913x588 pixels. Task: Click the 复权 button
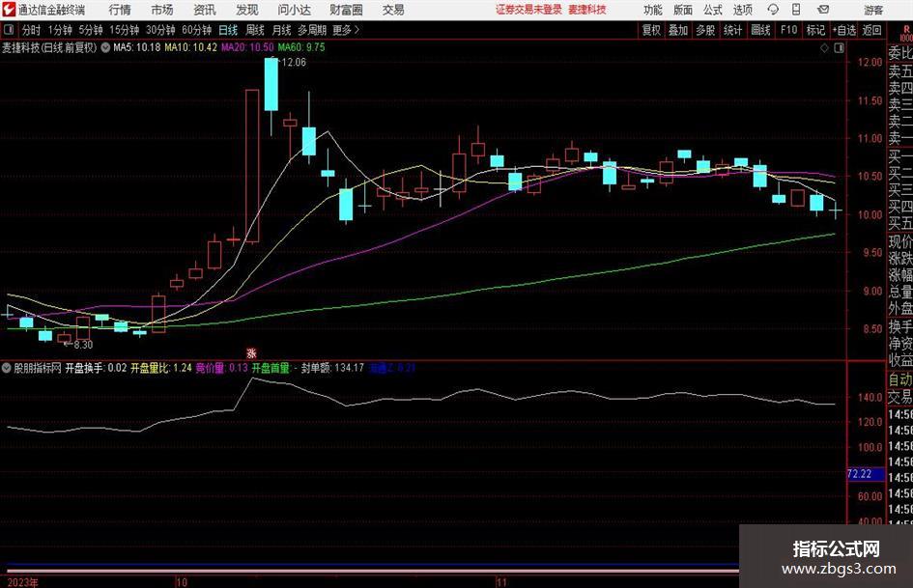click(651, 30)
